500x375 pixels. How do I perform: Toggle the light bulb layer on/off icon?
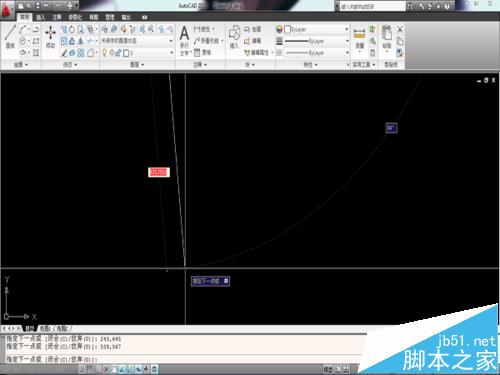click(104, 53)
